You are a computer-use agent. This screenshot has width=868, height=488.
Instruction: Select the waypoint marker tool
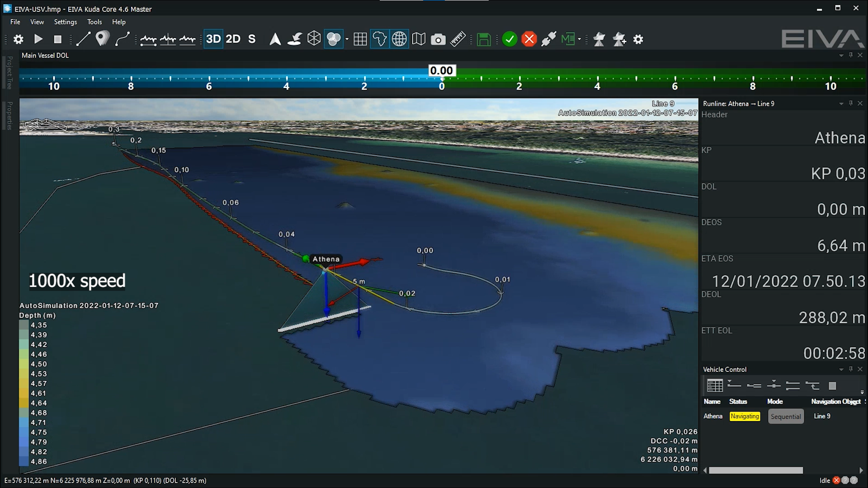[x=102, y=39]
